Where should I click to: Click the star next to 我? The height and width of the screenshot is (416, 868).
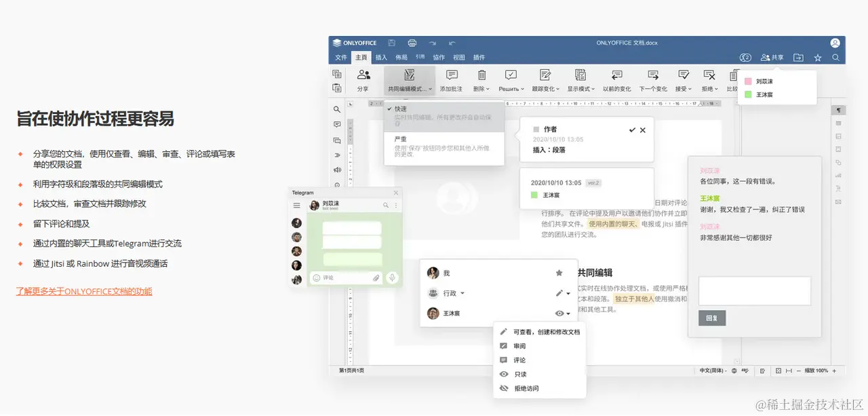pos(559,273)
